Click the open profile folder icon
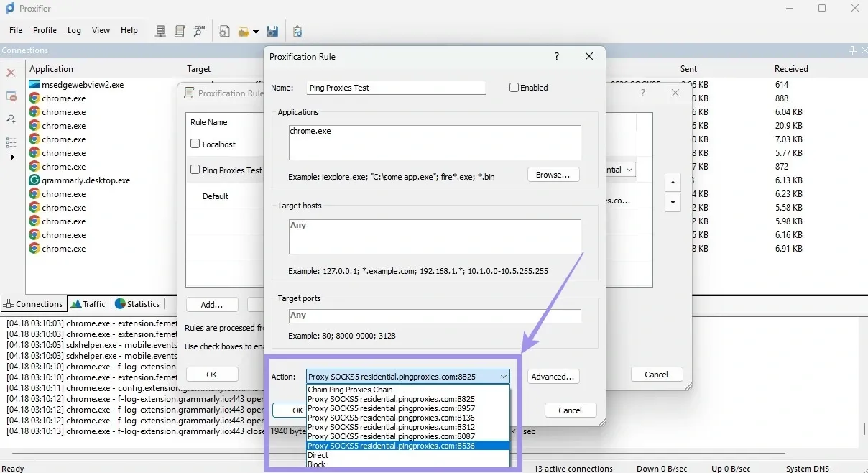 coord(244,32)
